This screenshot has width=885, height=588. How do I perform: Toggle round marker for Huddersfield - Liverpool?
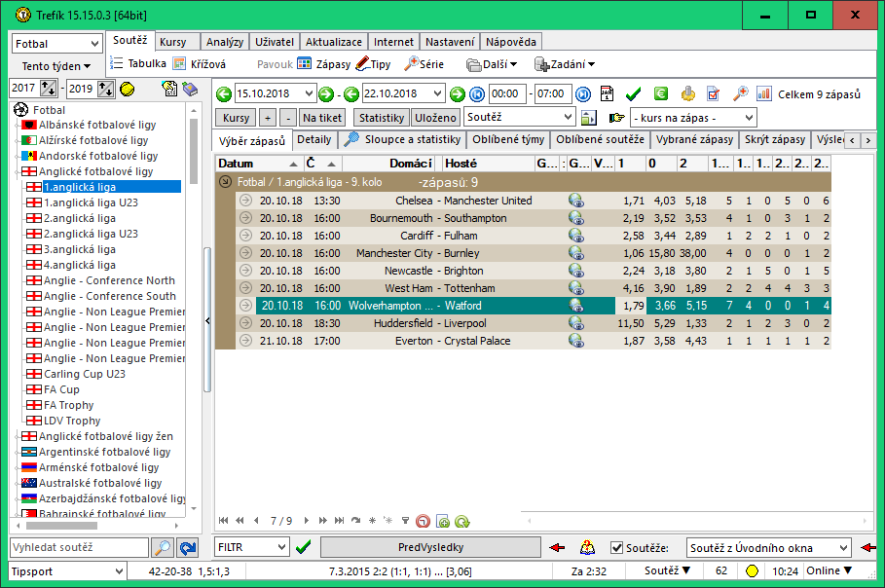pos(245,323)
